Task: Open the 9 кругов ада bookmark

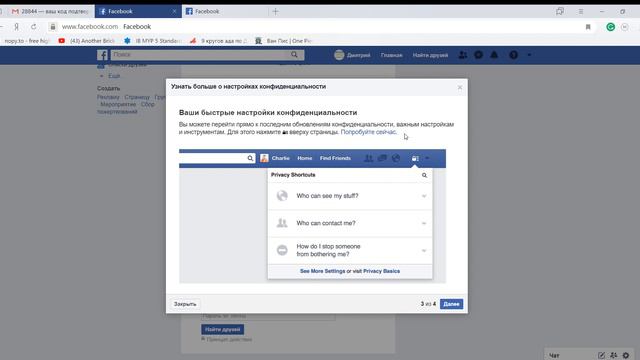Action: (218, 41)
